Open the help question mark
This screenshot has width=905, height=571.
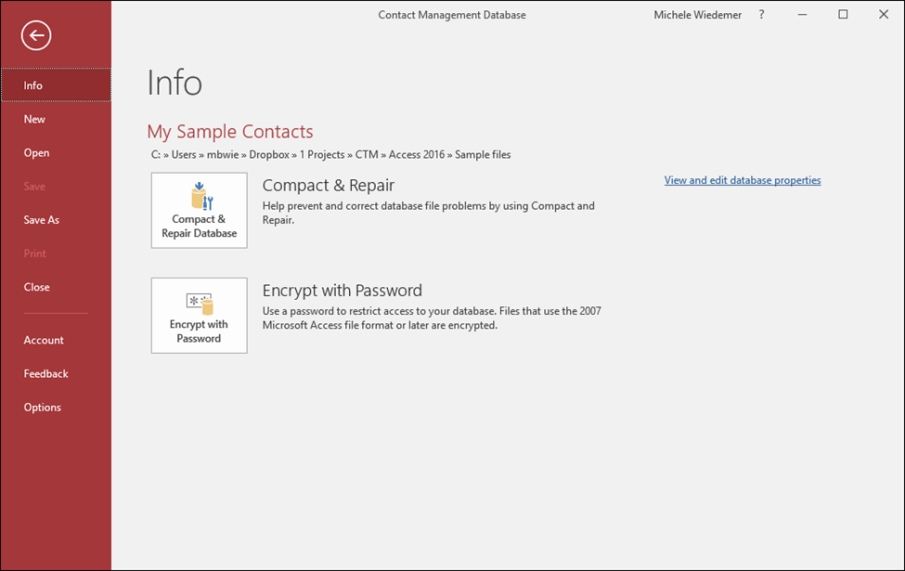pos(761,15)
